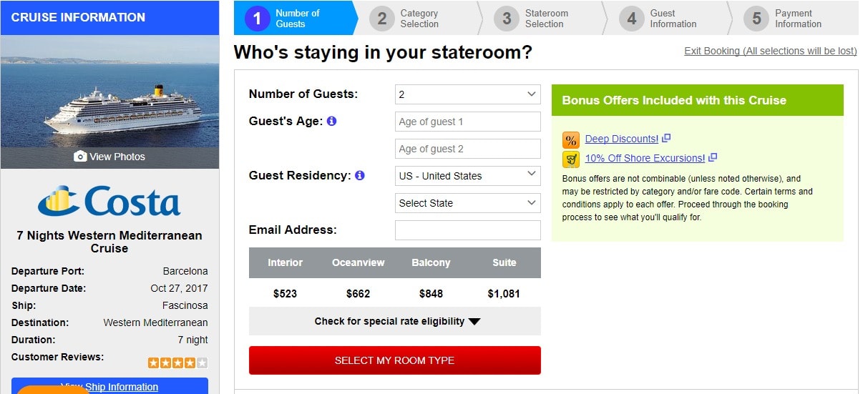Click the Select My Room Type button

tap(395, 360)
